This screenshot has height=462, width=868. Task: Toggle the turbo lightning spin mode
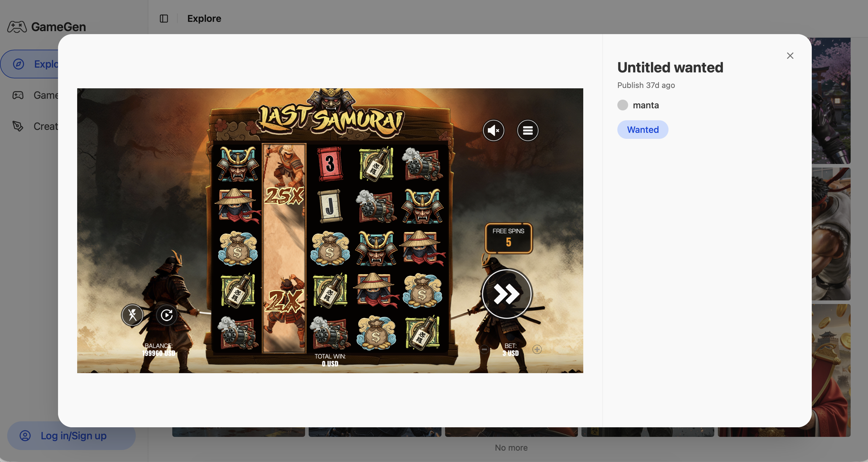133,315
